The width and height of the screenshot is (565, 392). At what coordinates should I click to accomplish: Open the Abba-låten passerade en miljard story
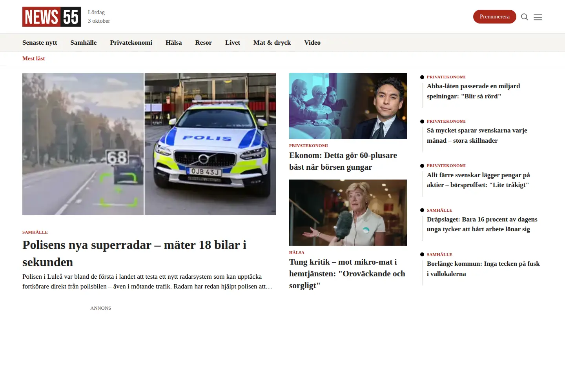click(x=474, y=91)
